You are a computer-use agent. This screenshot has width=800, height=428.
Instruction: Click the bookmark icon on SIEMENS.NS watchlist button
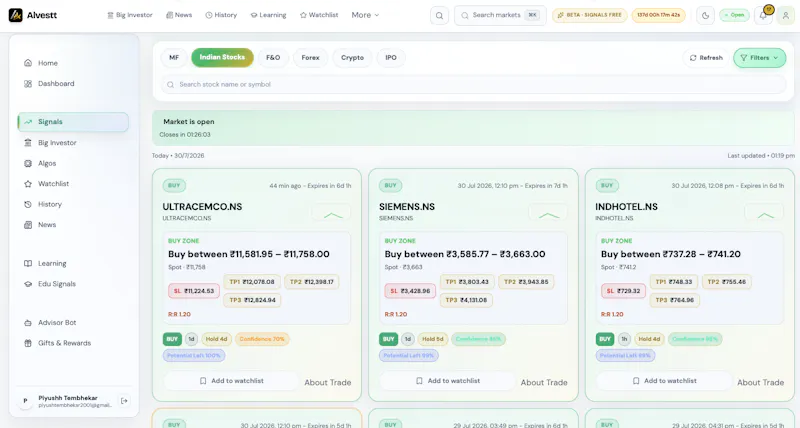point(419,381)
